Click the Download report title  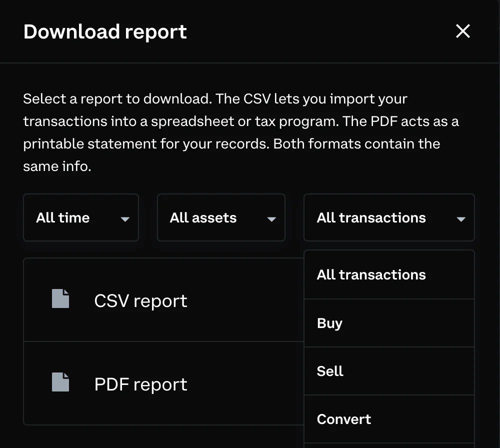pyautogui.click(x=105, y=31)
